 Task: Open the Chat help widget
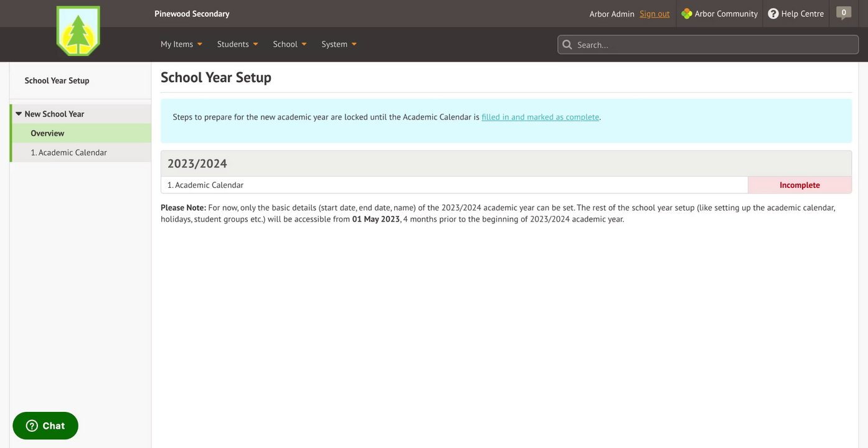coord(45,426)
